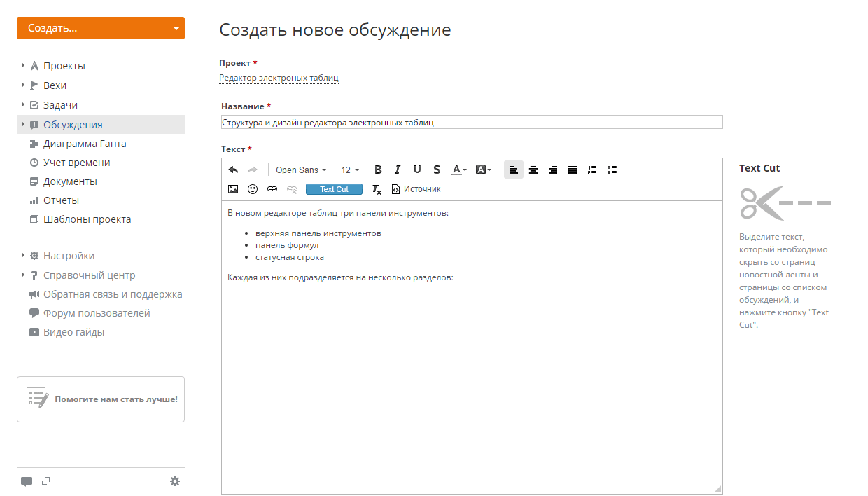Expand the Справочный центр arrow
Viewport: 868px width, 496px height.
pos(23,275)
